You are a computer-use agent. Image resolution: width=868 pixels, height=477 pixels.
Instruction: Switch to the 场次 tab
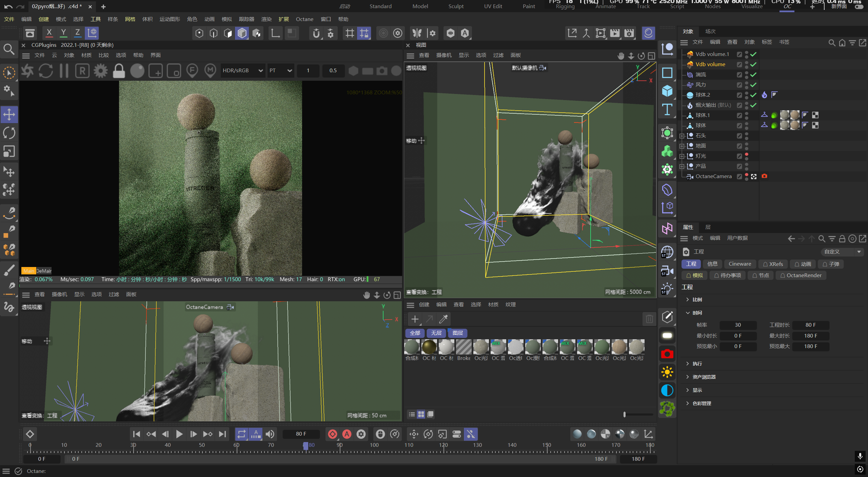pyautogui.click(x=710, y=31)
